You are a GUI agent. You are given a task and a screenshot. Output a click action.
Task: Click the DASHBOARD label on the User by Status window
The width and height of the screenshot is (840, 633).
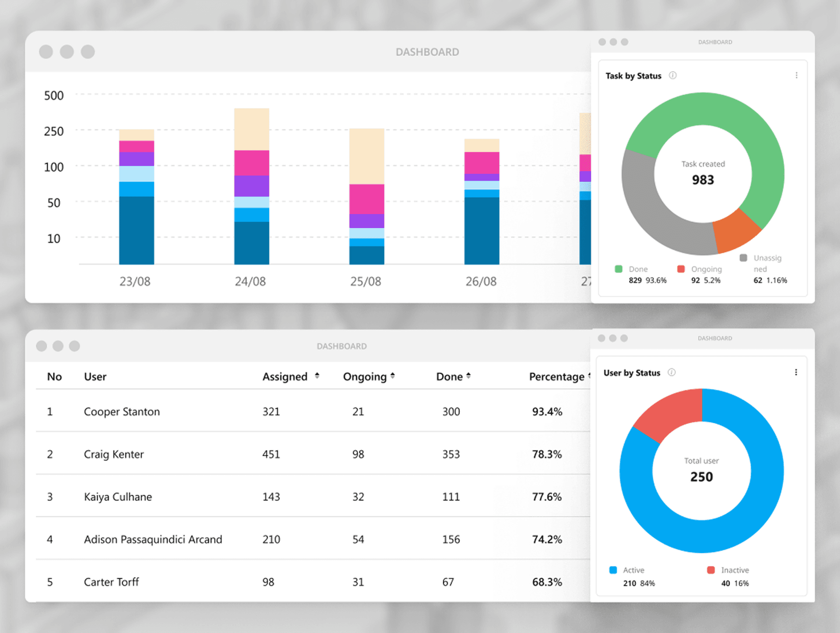pos(715,338)
